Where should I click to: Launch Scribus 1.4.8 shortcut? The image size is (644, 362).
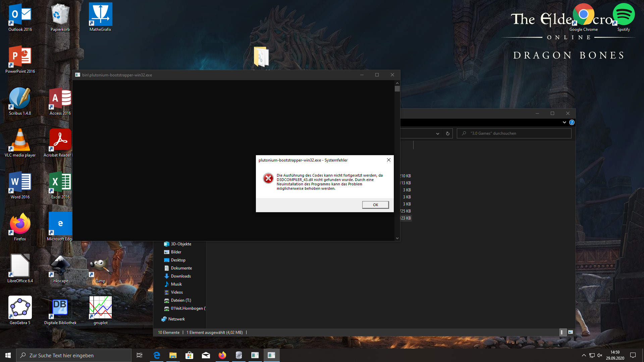(20, 101)
